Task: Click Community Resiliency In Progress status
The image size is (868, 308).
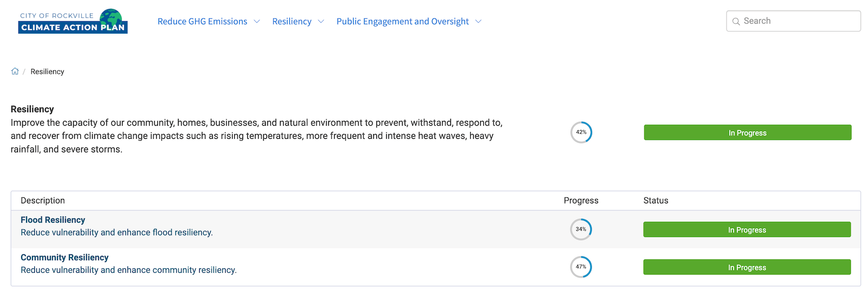Action: click(x=747, y=267)
